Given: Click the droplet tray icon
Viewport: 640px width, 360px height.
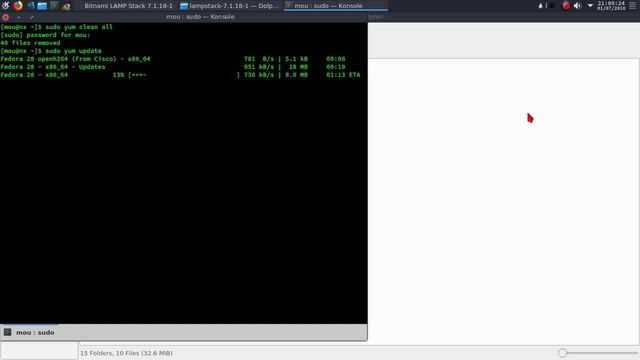Looking at the screenshot, I should 540,6.
